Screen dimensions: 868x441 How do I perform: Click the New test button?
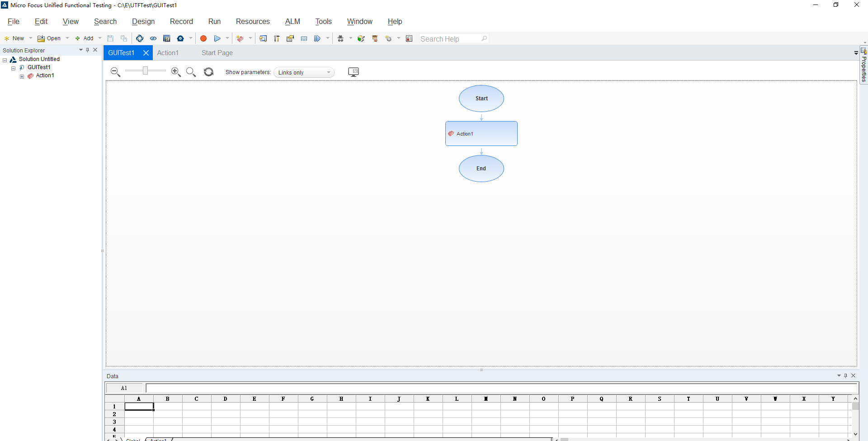tap(14, 38)
